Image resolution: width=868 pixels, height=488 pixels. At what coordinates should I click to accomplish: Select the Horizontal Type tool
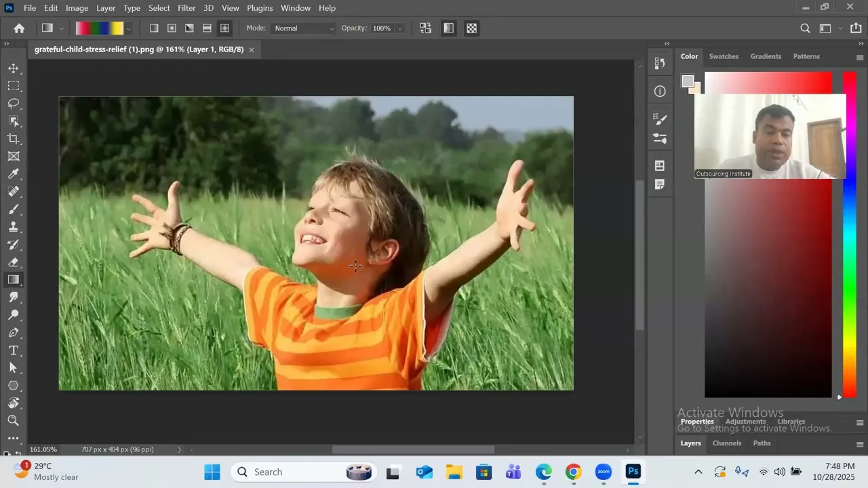(x=14, y=350)
